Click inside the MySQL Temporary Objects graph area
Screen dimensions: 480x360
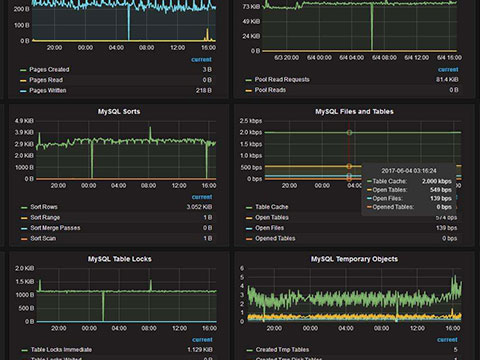tap(355, 295)
